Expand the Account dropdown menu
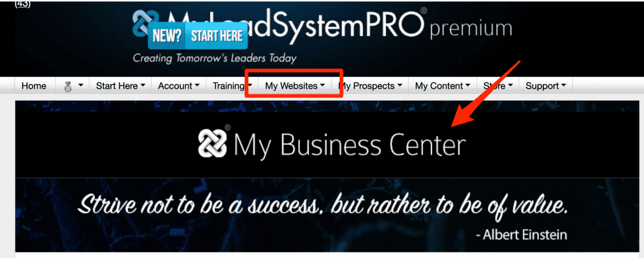Viewport: 644px width, 258px height. click(x=179, y=86)
